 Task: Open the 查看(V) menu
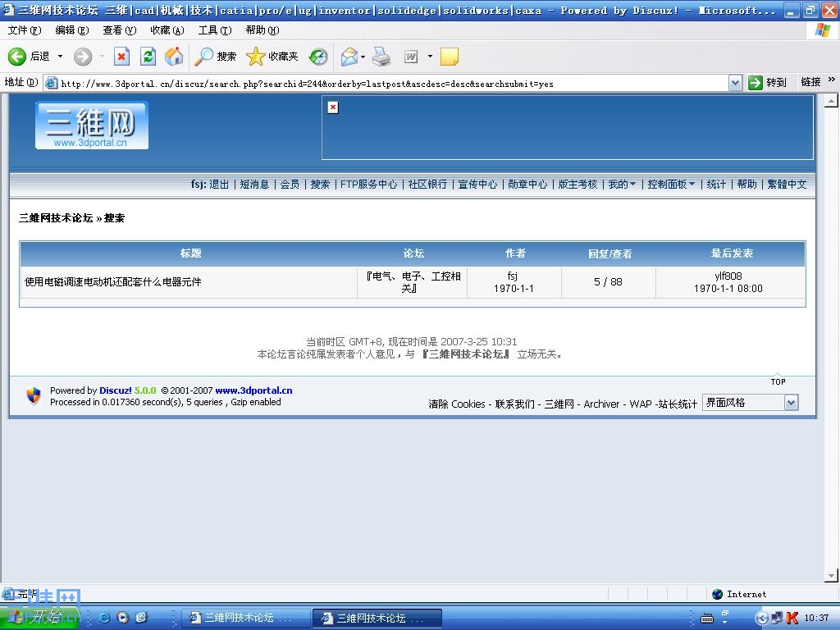point(120,30)
